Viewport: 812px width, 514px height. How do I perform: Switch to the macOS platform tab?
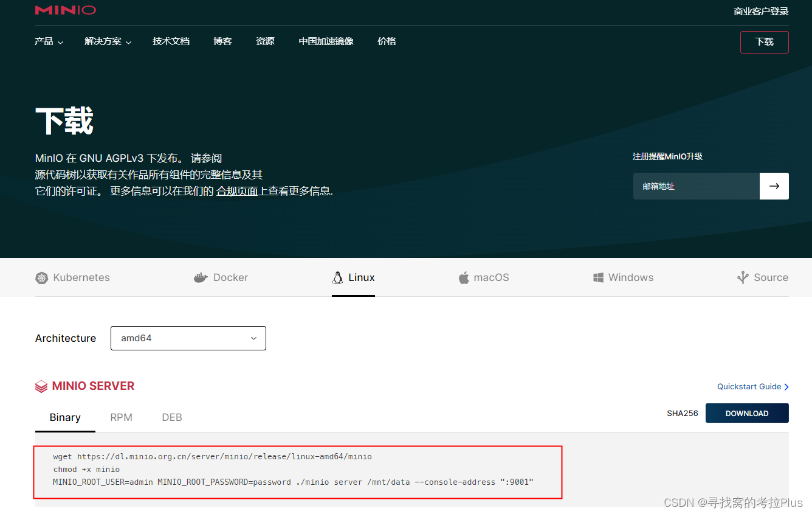(484, 278)
